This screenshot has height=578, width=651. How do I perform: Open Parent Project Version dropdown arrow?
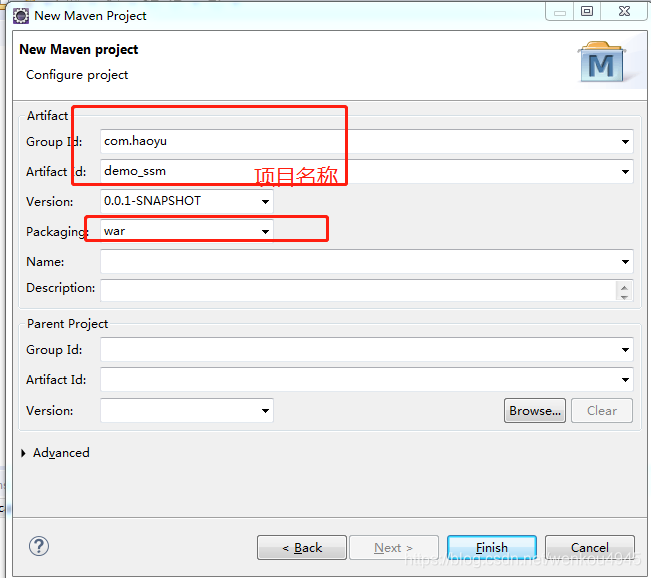click(x=265, y=411)
